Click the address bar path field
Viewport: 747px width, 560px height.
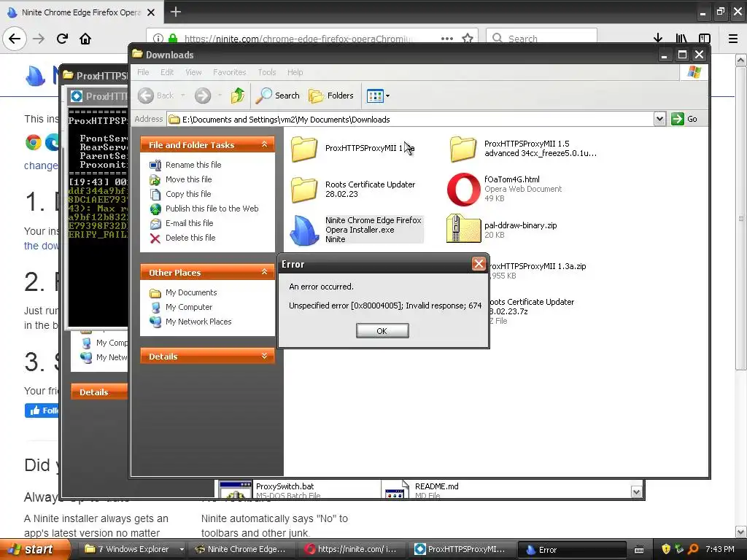coord(411,119)
